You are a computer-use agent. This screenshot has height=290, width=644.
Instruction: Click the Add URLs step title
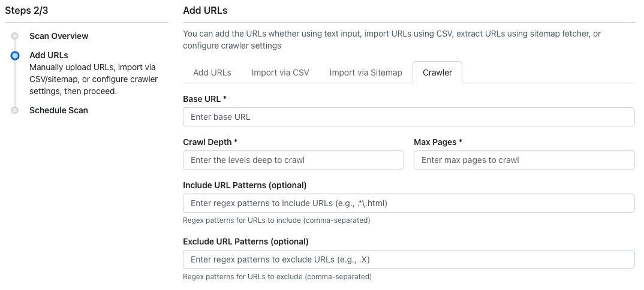pos(49,55)
